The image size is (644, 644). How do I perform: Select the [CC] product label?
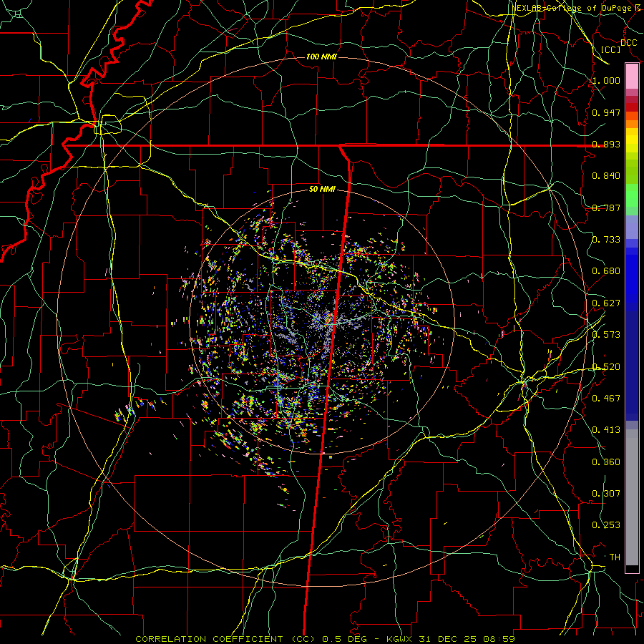coord(611,49)
